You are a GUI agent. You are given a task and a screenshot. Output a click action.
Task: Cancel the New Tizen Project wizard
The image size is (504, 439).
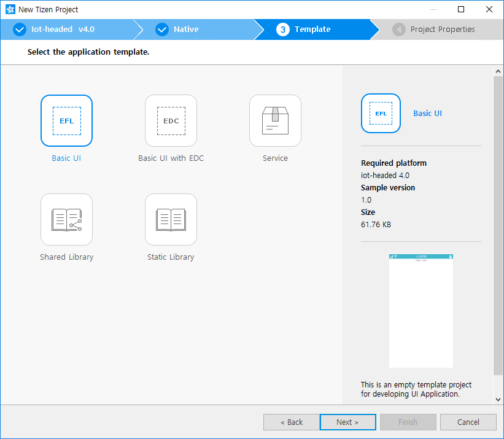pos(468,422)
